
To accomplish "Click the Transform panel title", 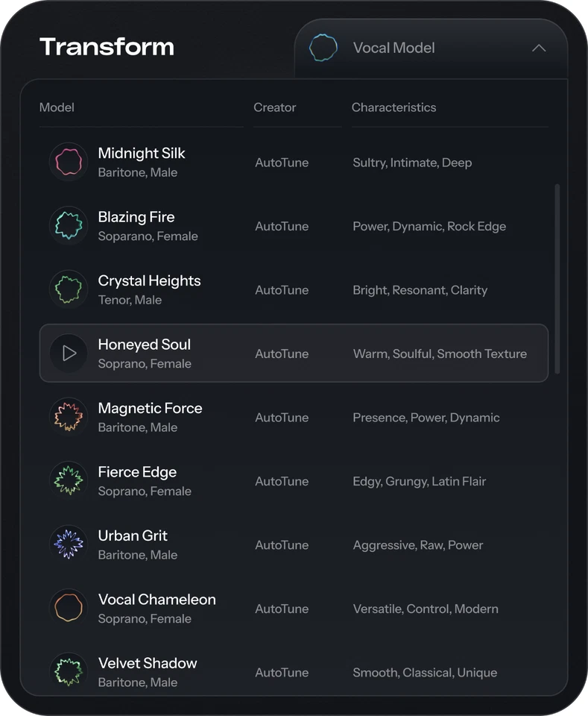I will (107, 47).
